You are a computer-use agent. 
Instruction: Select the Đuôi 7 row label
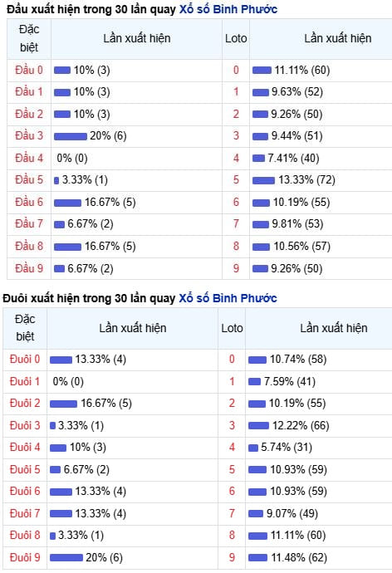[25, 513]
